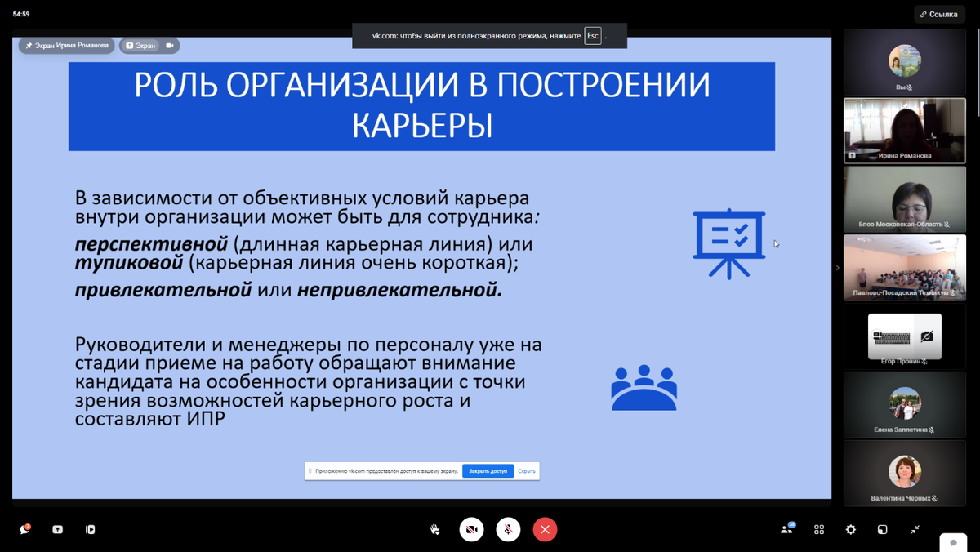The width and height of the screenshot is (980, 552).
Task: Copy the call link with Ссылка
Action: pos(939,14)
